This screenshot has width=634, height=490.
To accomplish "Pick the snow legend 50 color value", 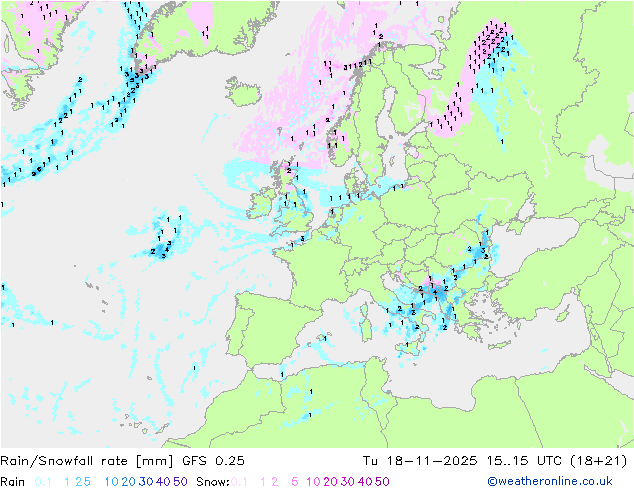I will [382, 482].
